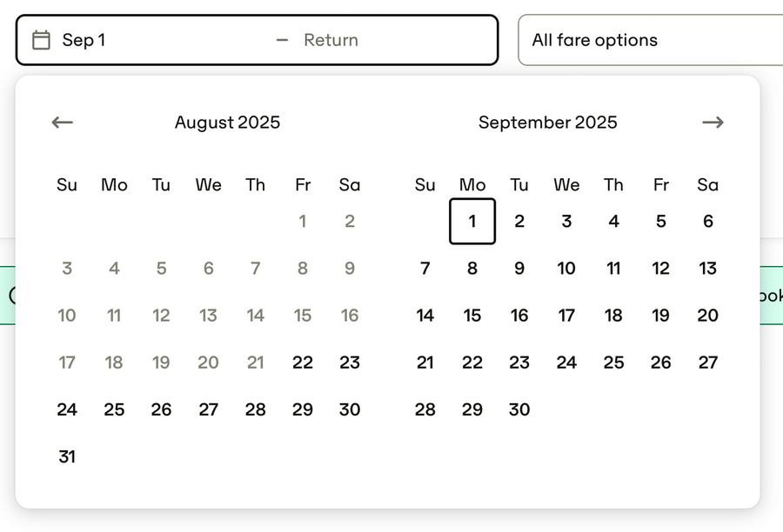Select September 15 as the return date
The width and height of the screenshot is (783, 532).
[472, 316]
